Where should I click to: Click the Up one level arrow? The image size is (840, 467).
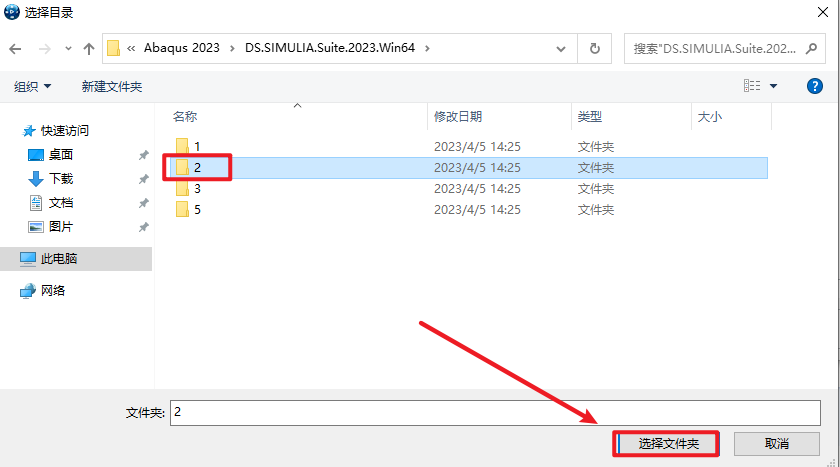click(88, 48)
